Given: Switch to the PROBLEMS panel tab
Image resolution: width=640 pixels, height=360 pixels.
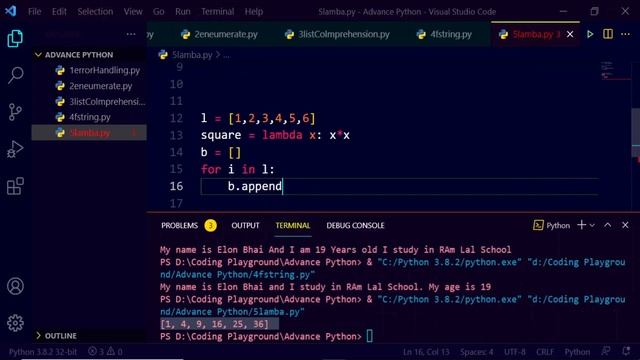Looking at the screenshot, I should click(x=180, y=225).
